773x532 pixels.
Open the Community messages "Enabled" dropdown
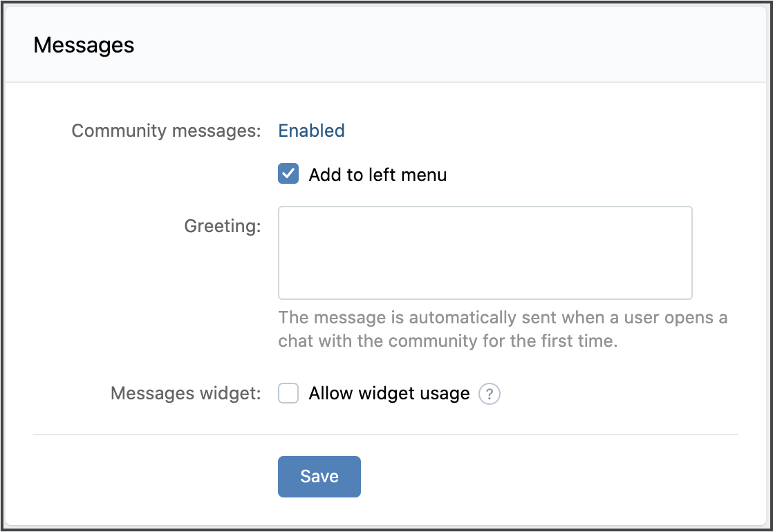(311, 131)
